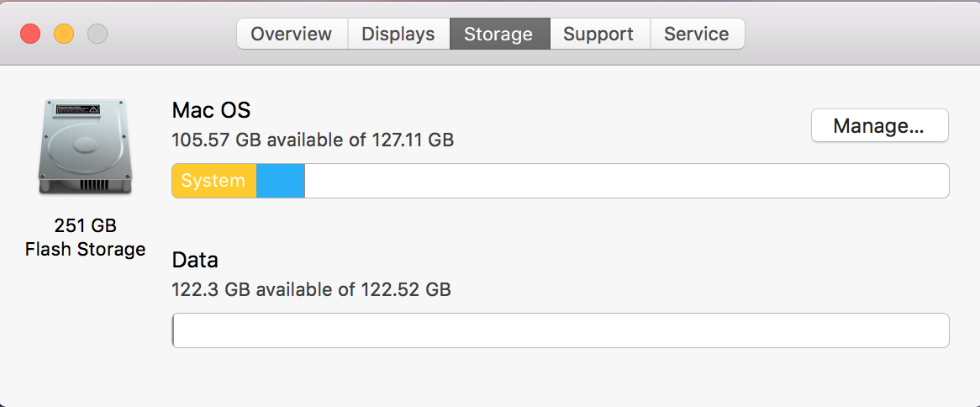The image size is (980, 407).
Task: Click the yellow System storage segment
Action: point(214,181)
